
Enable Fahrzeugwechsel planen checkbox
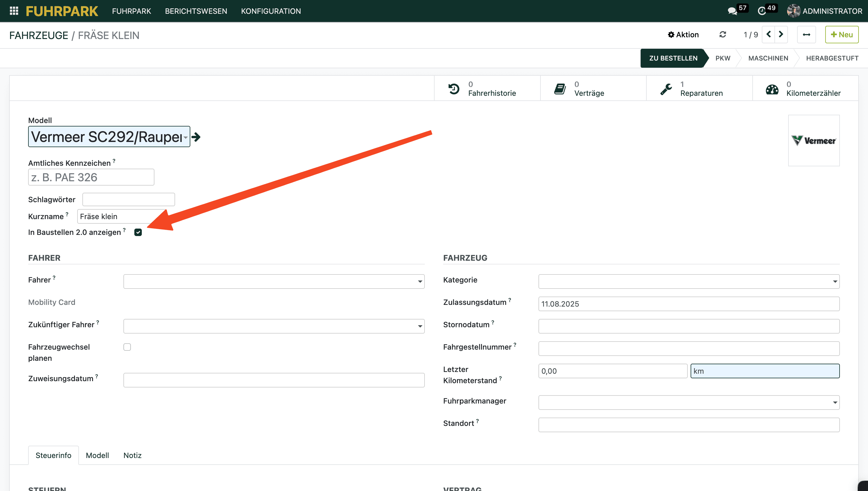127,347
